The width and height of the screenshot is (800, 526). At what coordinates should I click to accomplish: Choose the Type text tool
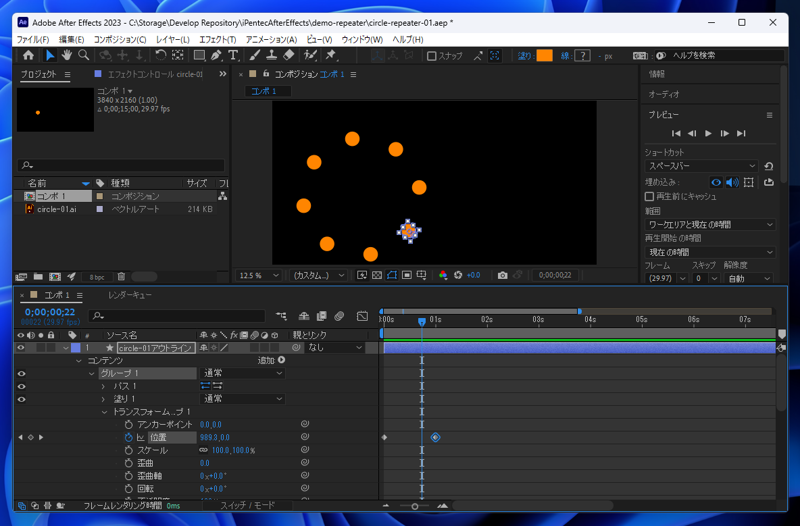(x=233, y=56)
